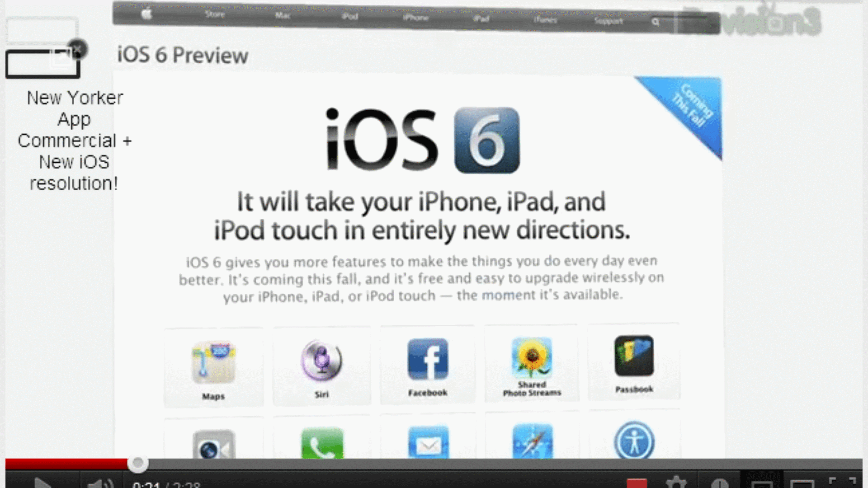Click the 'Facebook' label text

pos(428,393)
